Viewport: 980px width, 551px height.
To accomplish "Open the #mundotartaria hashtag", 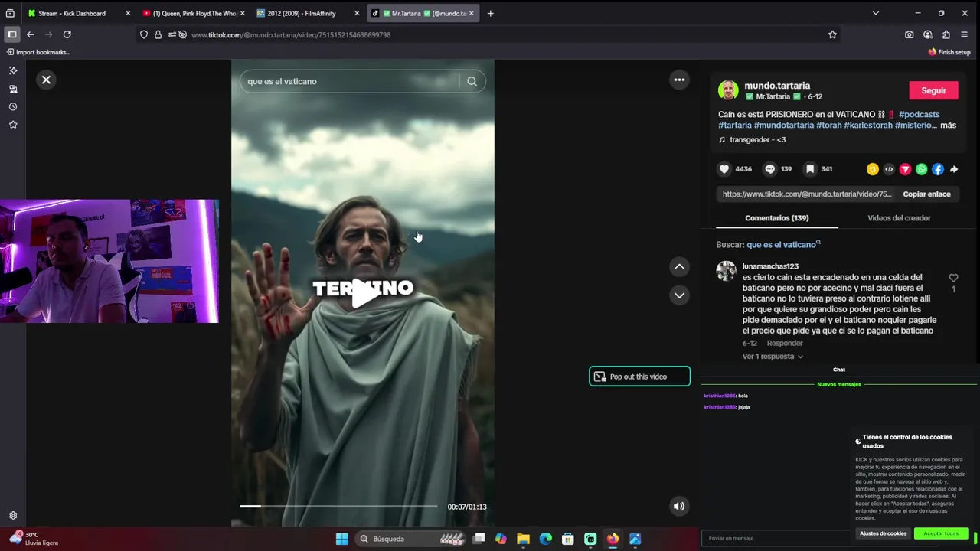I will coord(783,126).
